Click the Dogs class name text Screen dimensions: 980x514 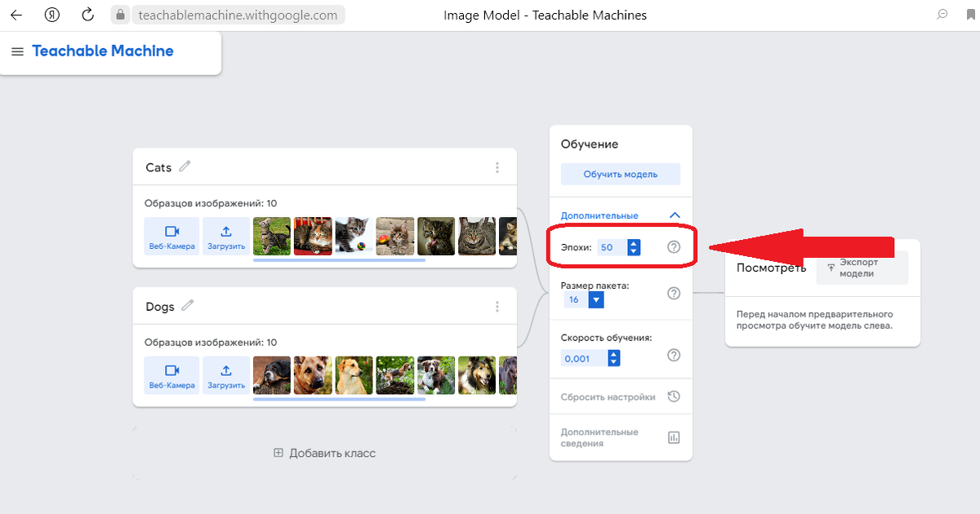[160, 307]
